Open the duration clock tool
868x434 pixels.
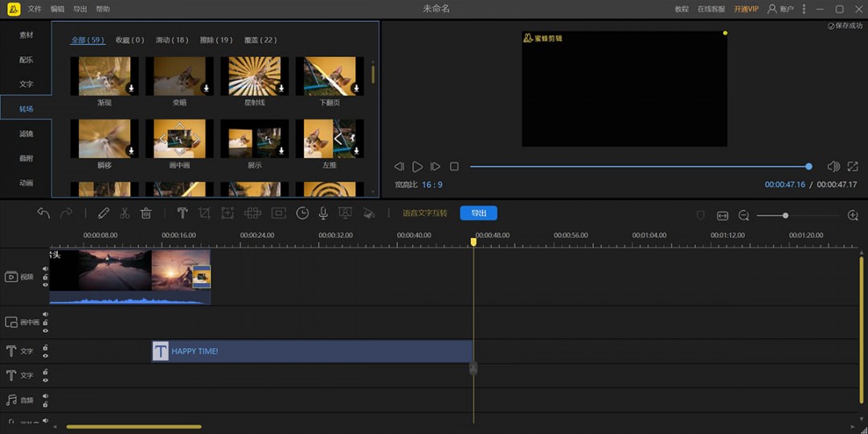302,213
